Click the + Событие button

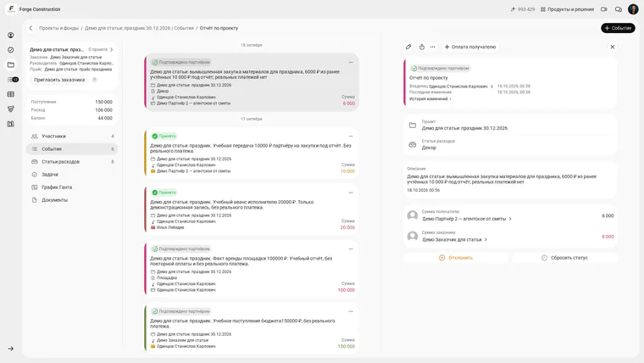pos(618,28)
